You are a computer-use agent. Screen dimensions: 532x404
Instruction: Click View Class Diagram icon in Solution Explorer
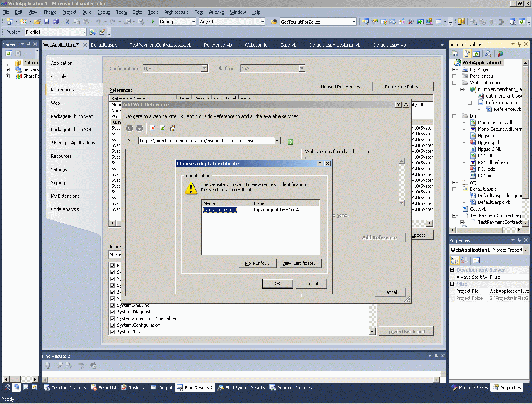click(x=488, y=54)
